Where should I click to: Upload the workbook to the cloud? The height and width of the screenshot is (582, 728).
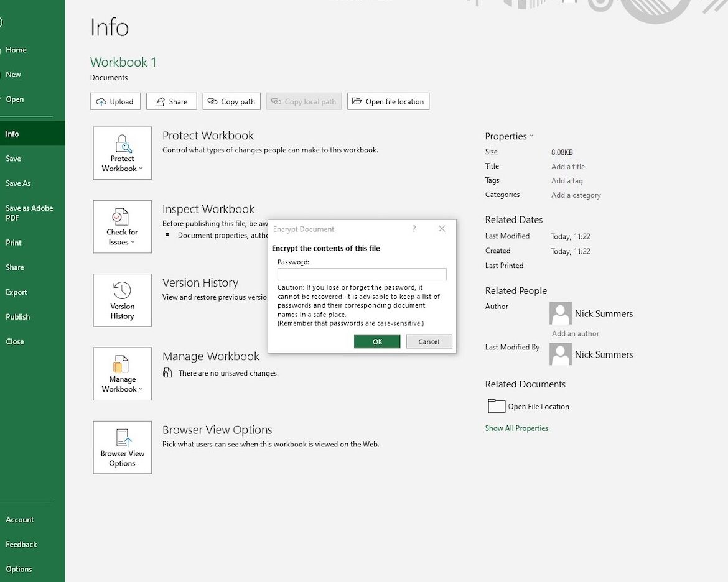pyautogui.click(x=115, y=101)
